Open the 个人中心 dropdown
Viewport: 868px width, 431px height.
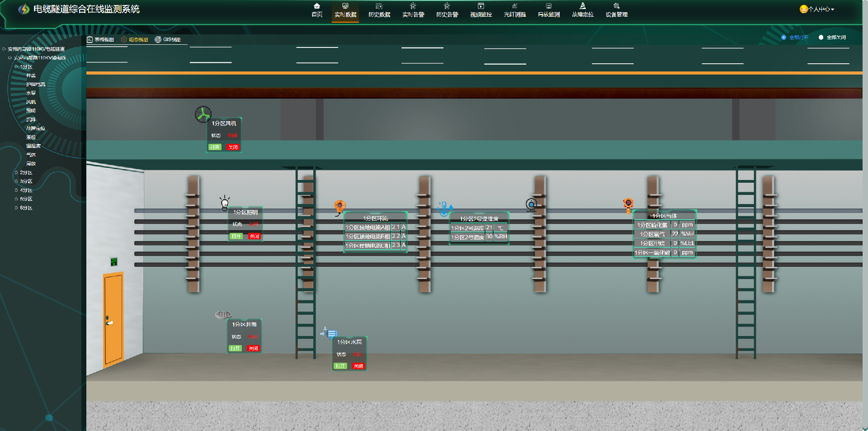click(x=817, y=9)
